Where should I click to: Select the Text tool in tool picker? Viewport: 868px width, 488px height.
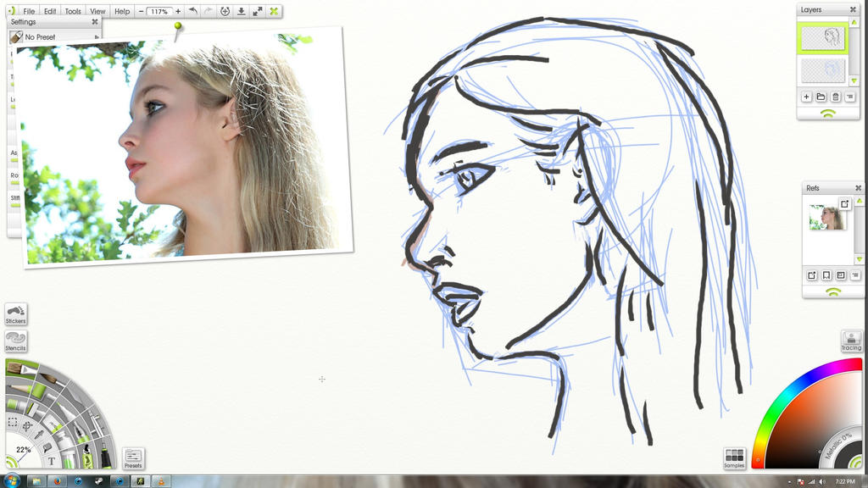52,461
